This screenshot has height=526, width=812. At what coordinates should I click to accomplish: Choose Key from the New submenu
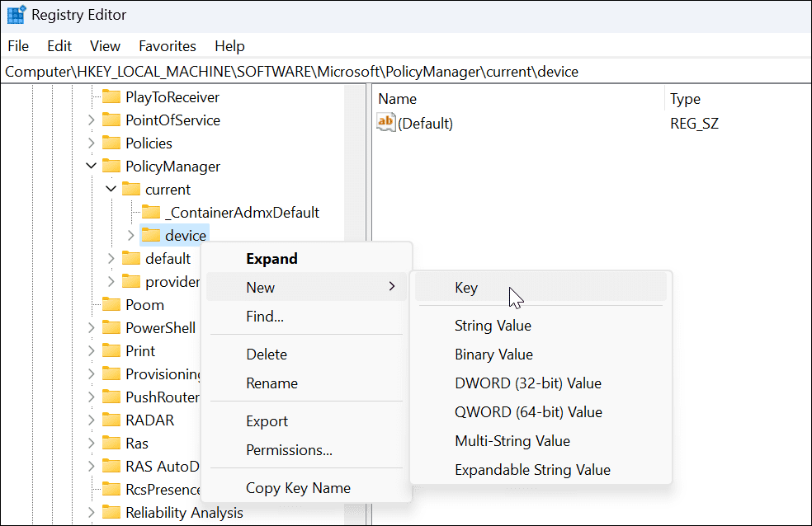point(466,288)
